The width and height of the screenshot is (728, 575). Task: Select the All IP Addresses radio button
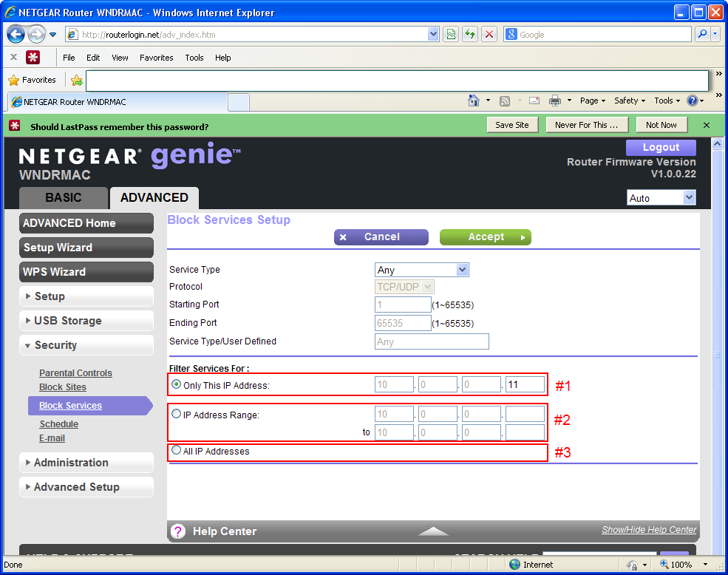point(177,450)
